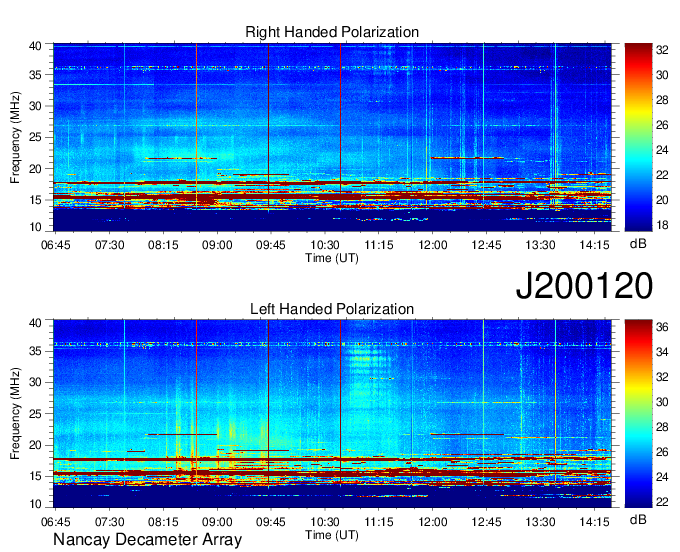This screenshot has width=680, height=552.
Task: Click the "Frequency (MHz)" label of upper plot
Action: [15, 137]
